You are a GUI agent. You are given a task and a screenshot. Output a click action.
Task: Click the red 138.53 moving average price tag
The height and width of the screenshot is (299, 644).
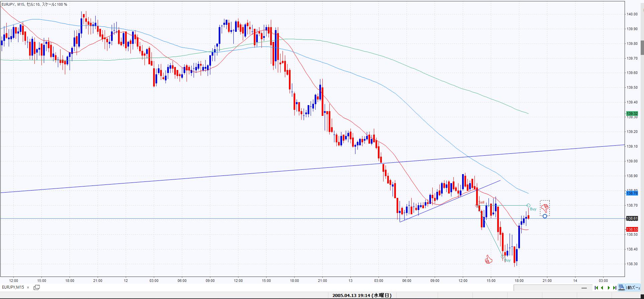[x=632, y=229]
